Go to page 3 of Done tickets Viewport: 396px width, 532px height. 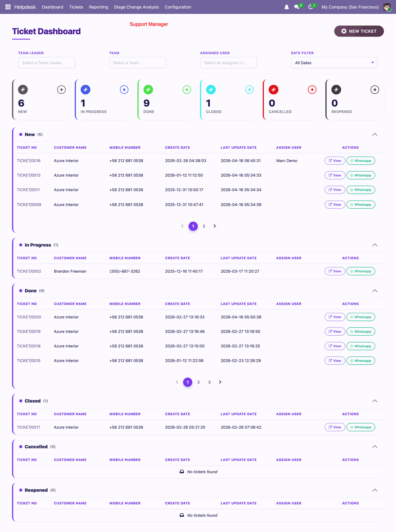[x=209, y=382]
